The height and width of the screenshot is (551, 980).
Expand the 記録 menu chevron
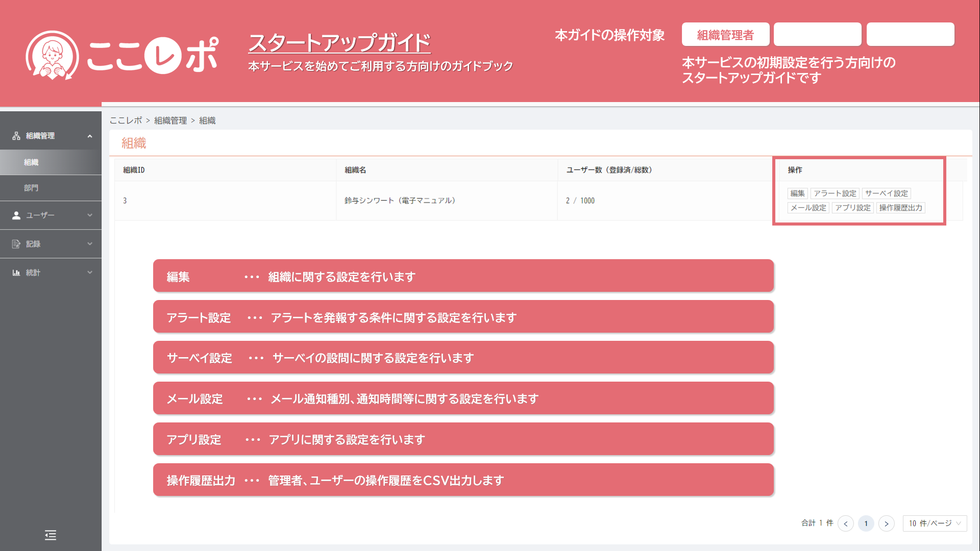(x=90, y=244)
